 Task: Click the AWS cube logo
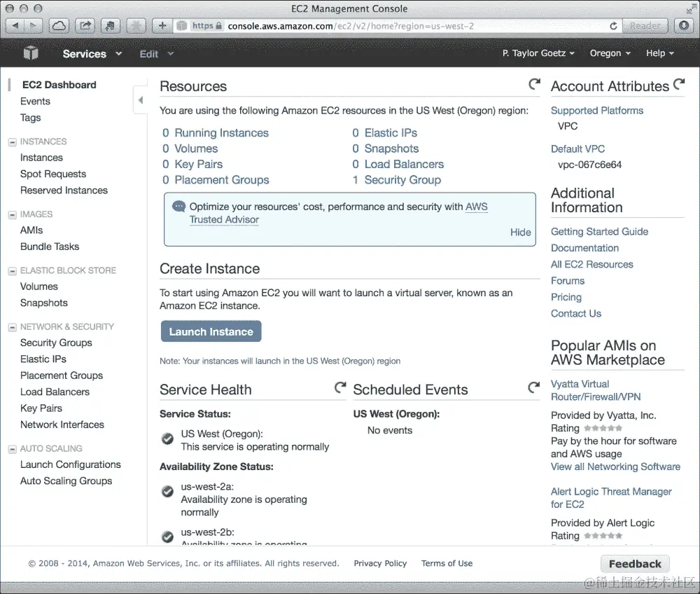[x=31, y=53]
